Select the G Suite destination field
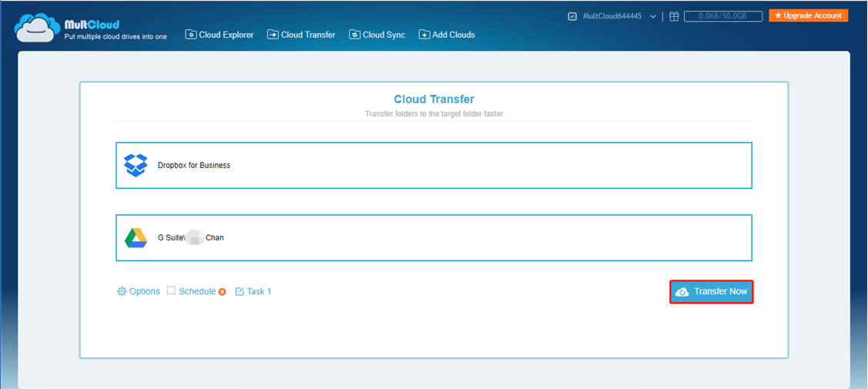The height and width of the screenshot is (389, 868). (434, 238)
